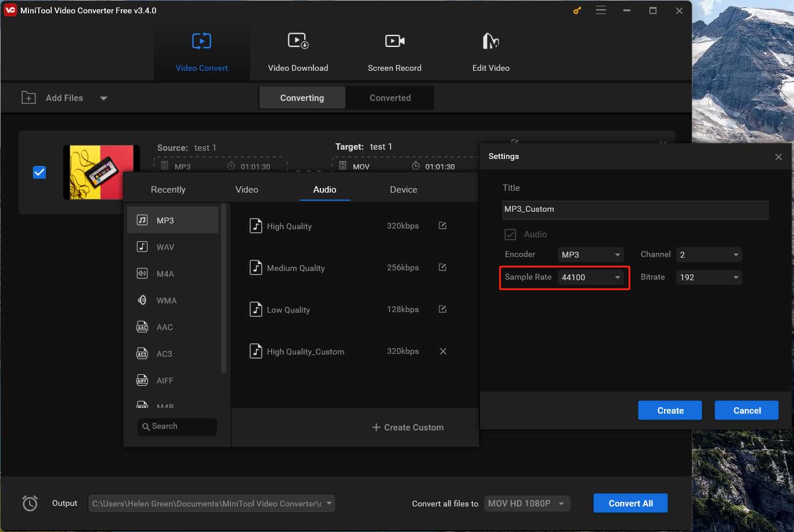Screen dimensions: 794x532
Task: Open the Screen Record section
Action: (x=394, y=52)
